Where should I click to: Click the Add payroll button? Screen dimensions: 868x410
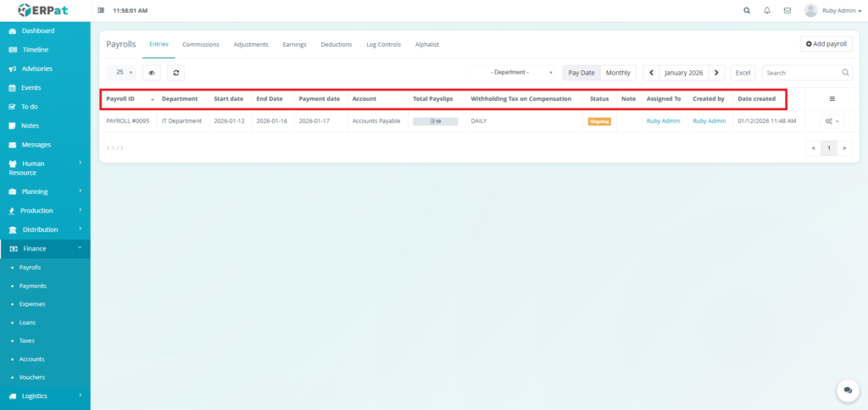tap(826, 43)
